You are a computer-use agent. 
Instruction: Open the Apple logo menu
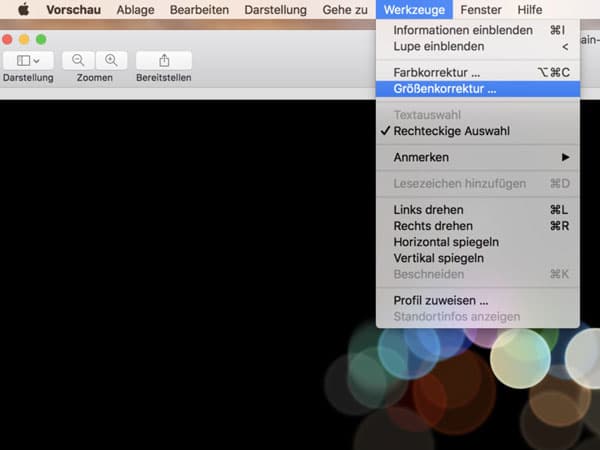24,9
